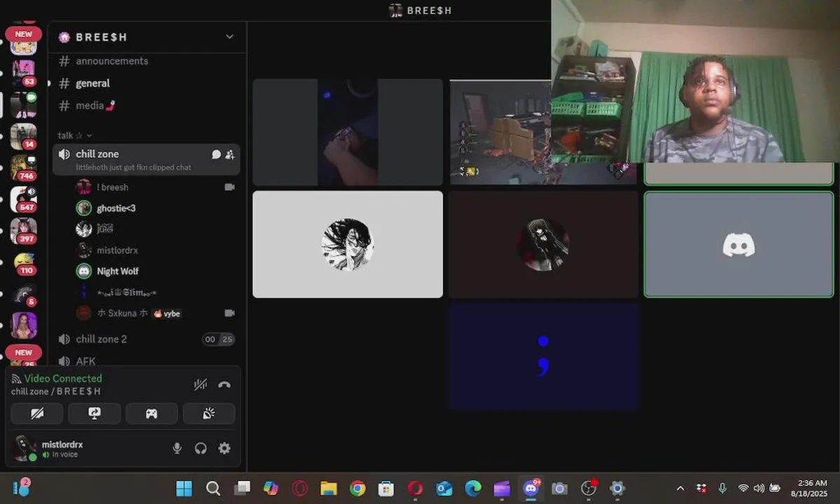Open server with 14 notification badge
The height and width of the screenshot is (504, 840).
click(x=23, y=136)
